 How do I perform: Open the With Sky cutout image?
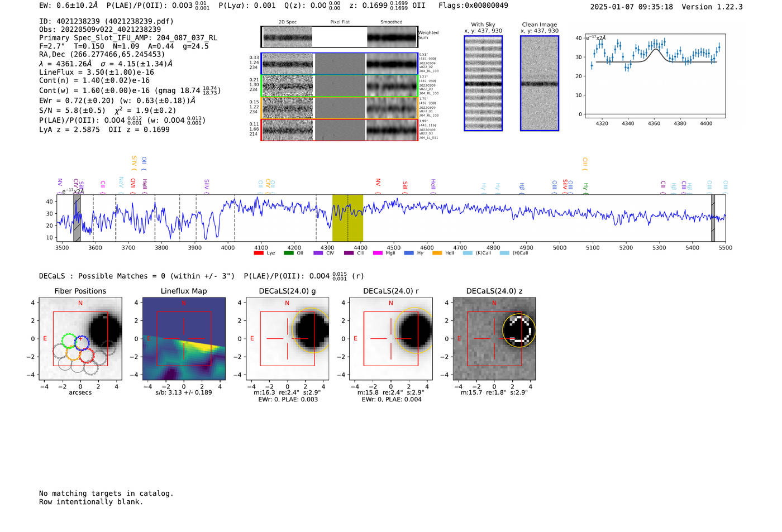pyautogui.click(x=483, y=83)
